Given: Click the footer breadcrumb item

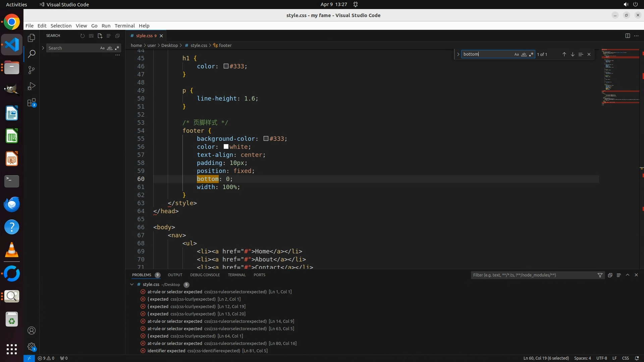Looking at the screenshot, I should tap(225, 46).
